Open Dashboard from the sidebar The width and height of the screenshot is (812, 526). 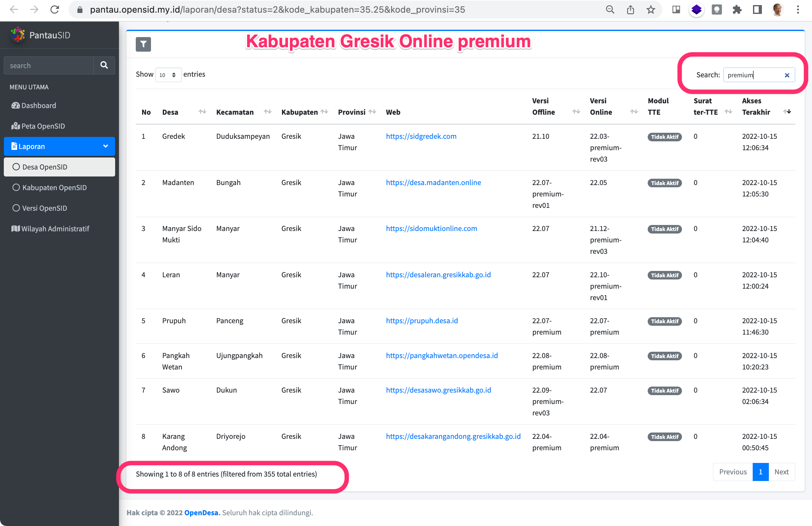tap(39, 105)
